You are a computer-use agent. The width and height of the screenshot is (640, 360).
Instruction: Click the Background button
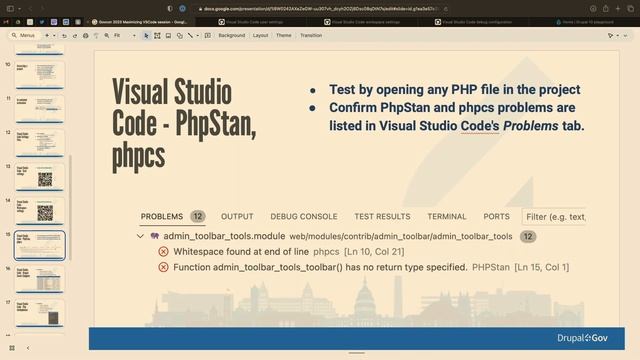[231, 36]
